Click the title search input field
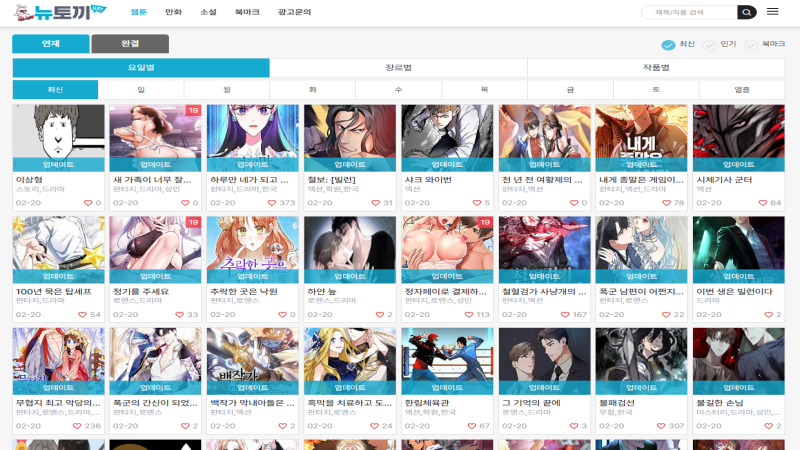800x450 pixels. [690, 12]
